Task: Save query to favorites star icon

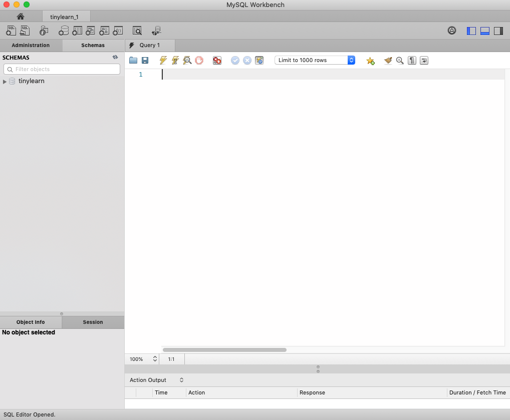Action: (x=370, y=61)
